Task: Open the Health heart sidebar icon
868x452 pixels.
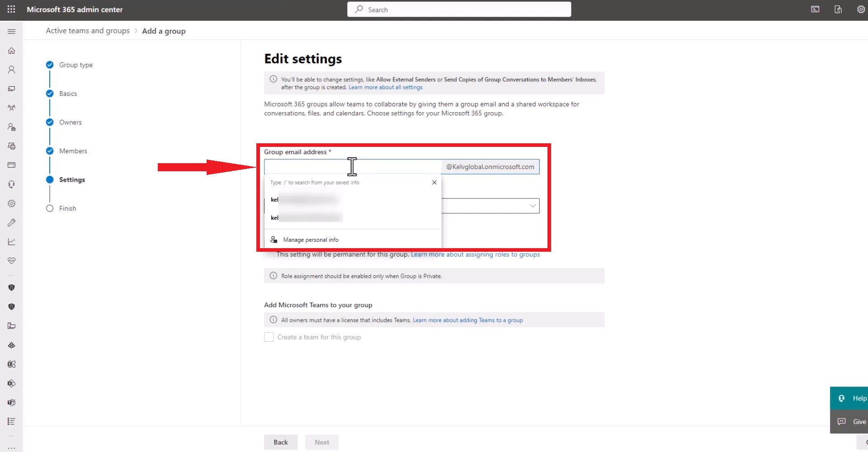Action: point(12,261)
